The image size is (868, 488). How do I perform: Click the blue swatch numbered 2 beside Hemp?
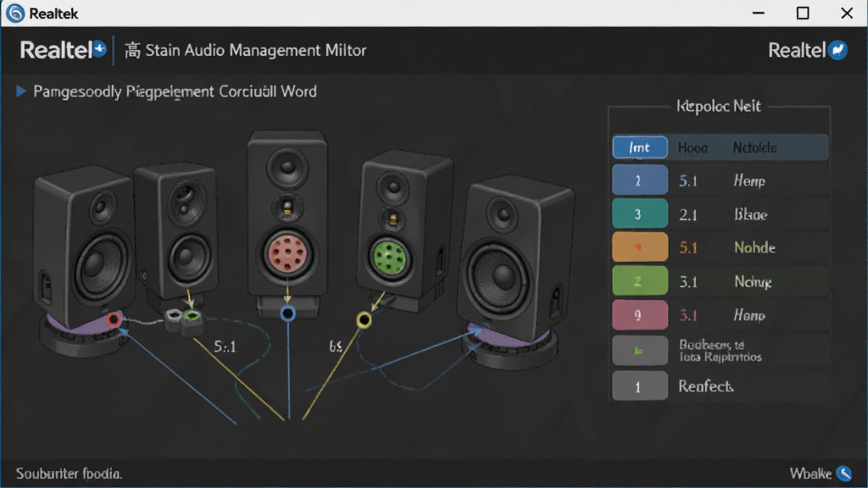point(640,180)
